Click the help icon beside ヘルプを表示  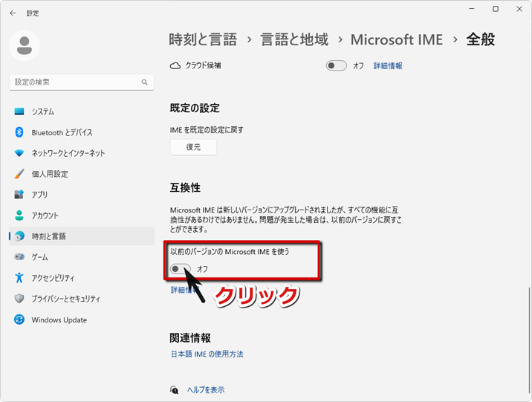(175, 390)
